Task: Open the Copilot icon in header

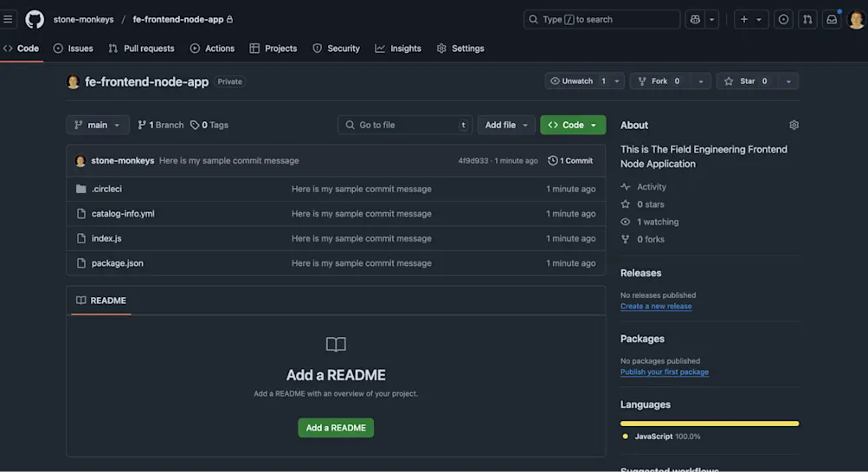Action: 695,19
